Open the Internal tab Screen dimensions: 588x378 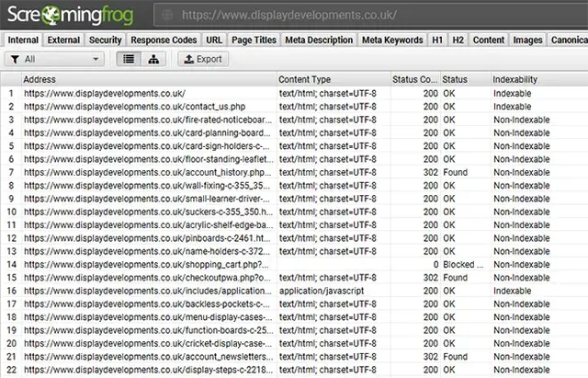pyautogui.click(x=23, y=40)
